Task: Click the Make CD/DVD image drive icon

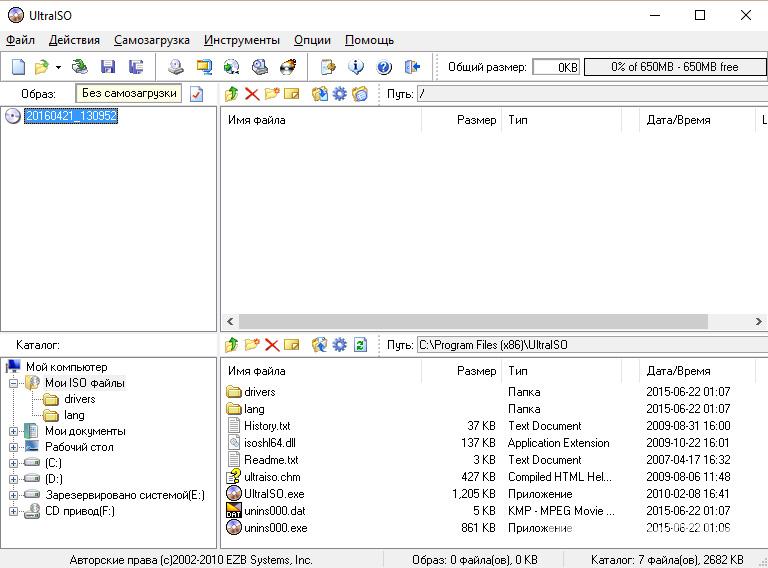Action: point(175,67)
